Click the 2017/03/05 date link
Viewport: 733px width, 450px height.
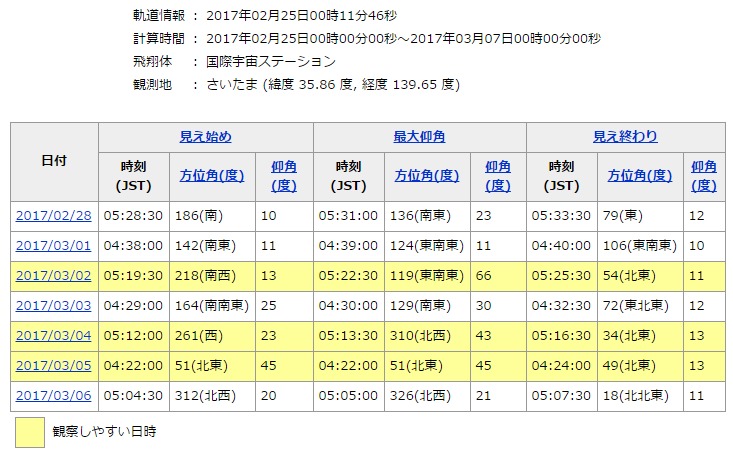(x=53, y=365)
